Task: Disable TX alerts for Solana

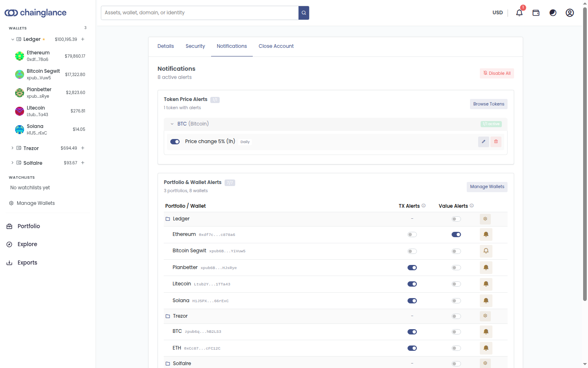Action: tap(412, 301)
